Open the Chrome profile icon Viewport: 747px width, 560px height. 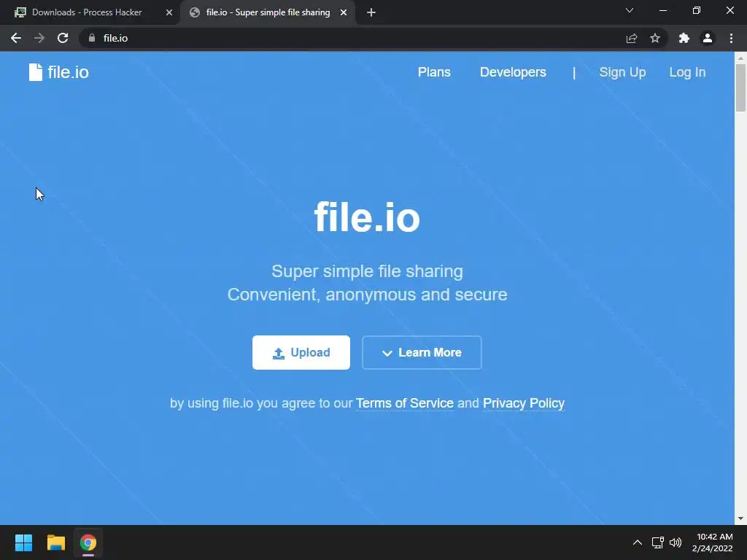[x=708, y=38]
